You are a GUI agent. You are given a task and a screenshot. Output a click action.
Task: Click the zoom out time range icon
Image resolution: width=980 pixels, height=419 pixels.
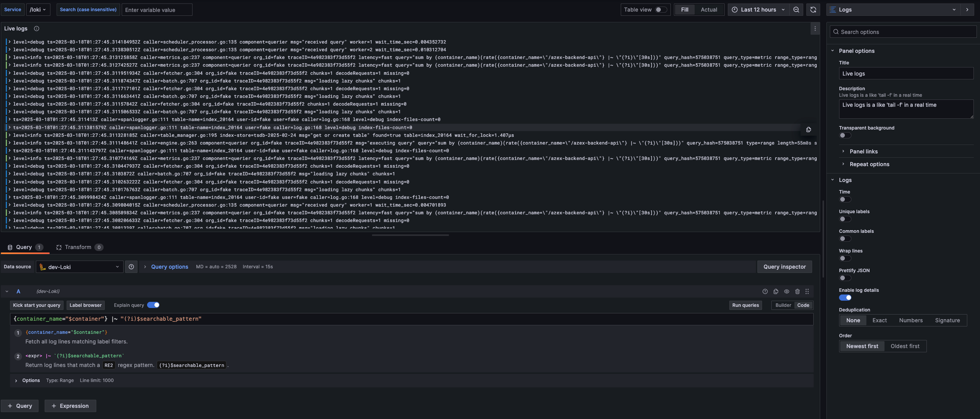click(796, 10)
